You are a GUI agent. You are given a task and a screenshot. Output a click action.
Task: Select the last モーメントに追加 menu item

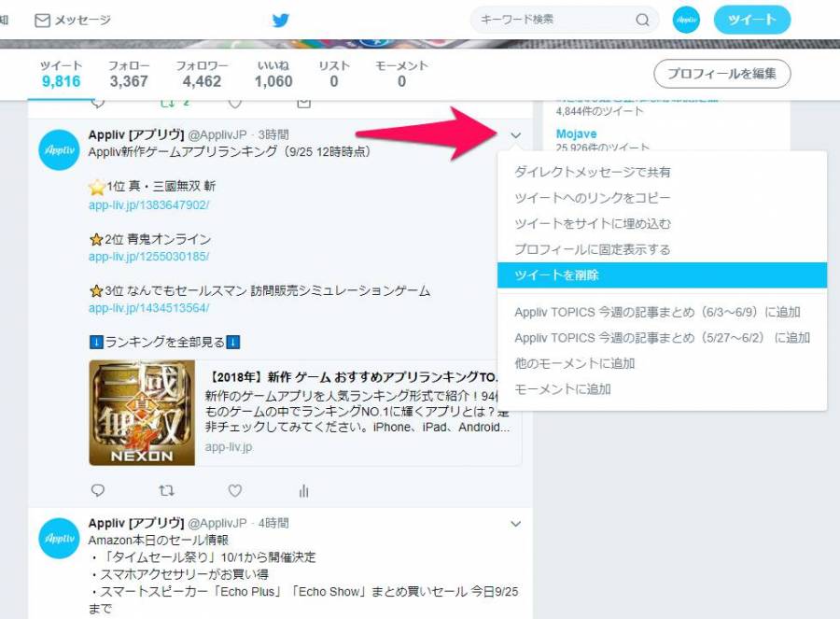(x=662, y=389)
